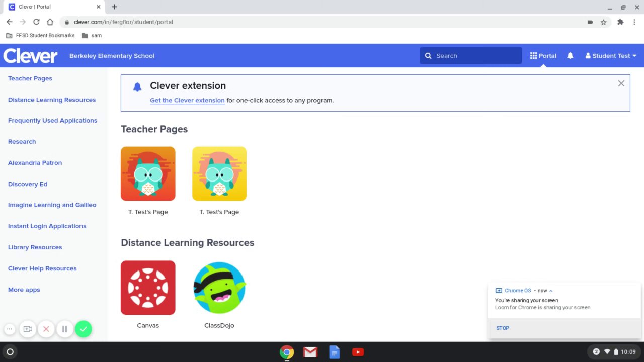Click the Clever Portal browser tab
The image size is (644, 362).
(54, 7)
